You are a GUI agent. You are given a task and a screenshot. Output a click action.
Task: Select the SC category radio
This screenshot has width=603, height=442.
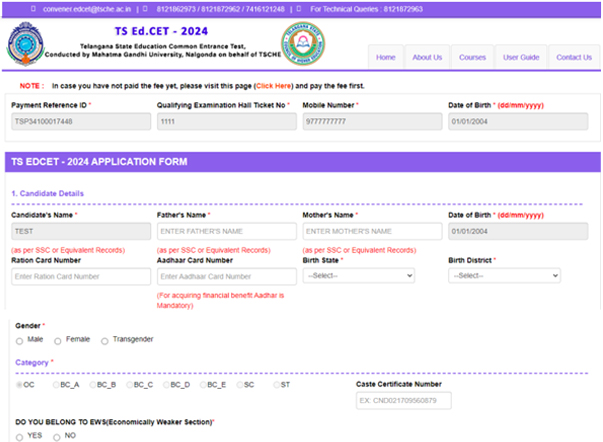point(240,385)
